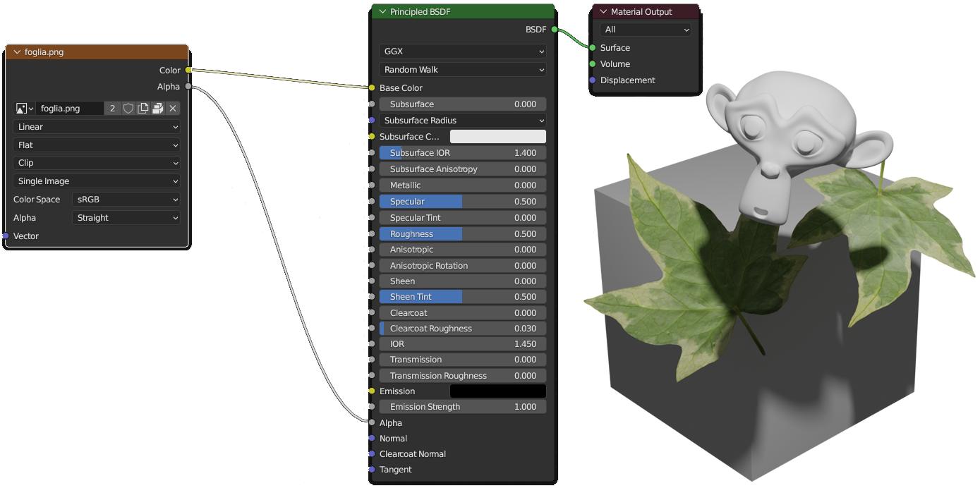Image resolution: width=980 pixels, height=488 pixels.
Task: Open the Linear interpolation dropdown
Action: pyautogui.click(x=97, y=127)
